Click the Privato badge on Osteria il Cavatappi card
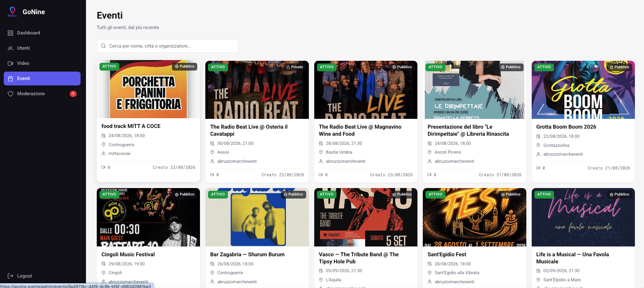 pos(295,67)
